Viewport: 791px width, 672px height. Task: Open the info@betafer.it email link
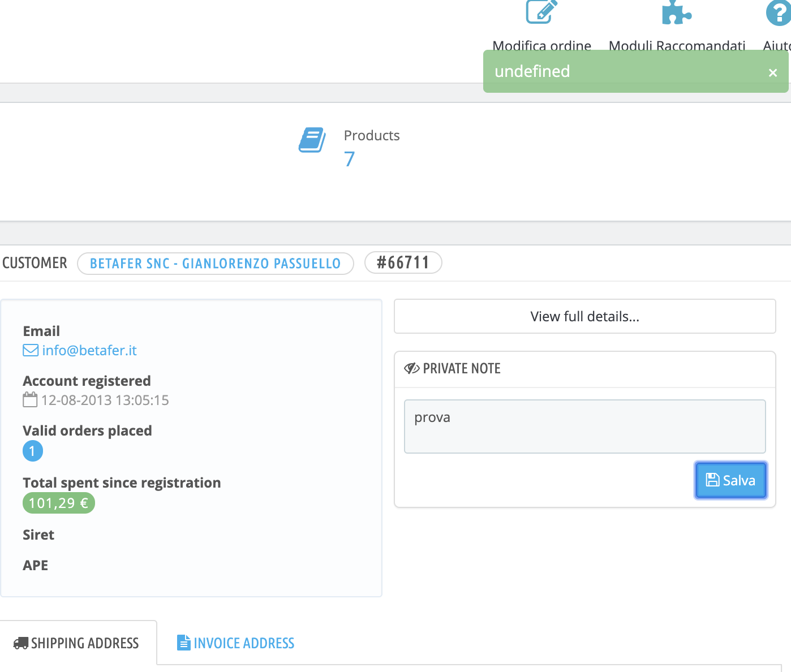[x=89, y=350]
